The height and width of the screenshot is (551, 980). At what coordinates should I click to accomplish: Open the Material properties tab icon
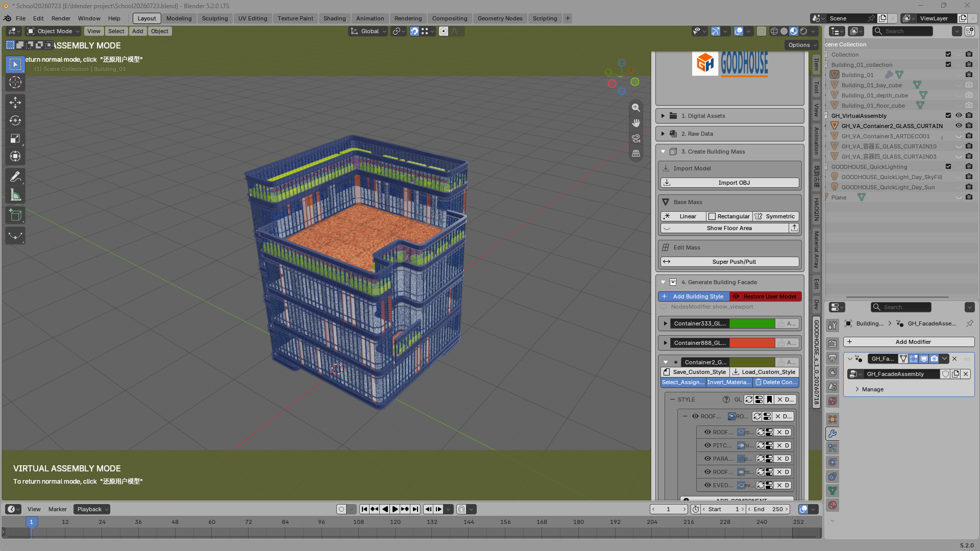tap(832, 505)
